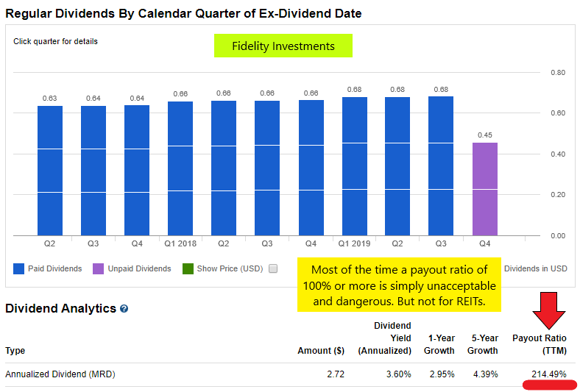
Task: Select the Q1 2019 dividend bar
Action: pos(354,166)
